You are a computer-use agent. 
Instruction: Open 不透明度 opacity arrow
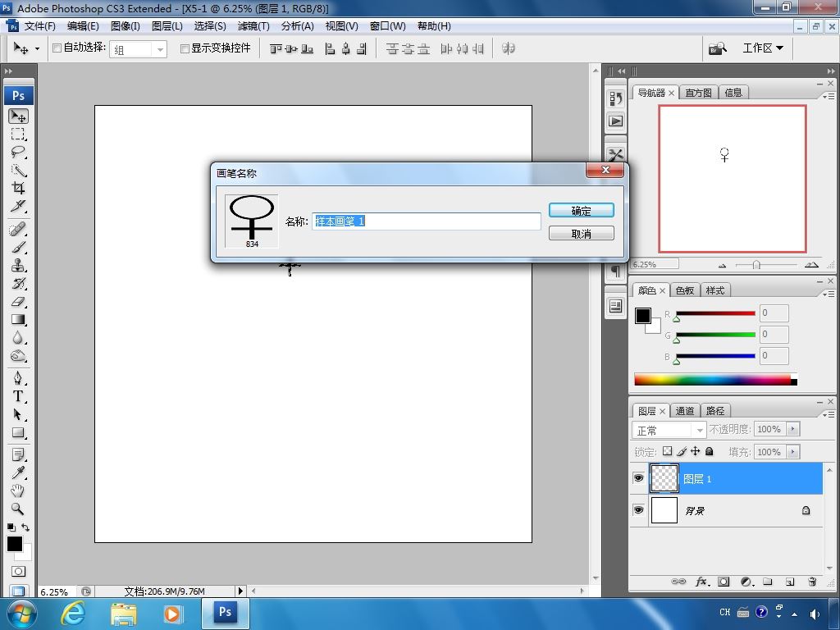(x=793, y=429)
